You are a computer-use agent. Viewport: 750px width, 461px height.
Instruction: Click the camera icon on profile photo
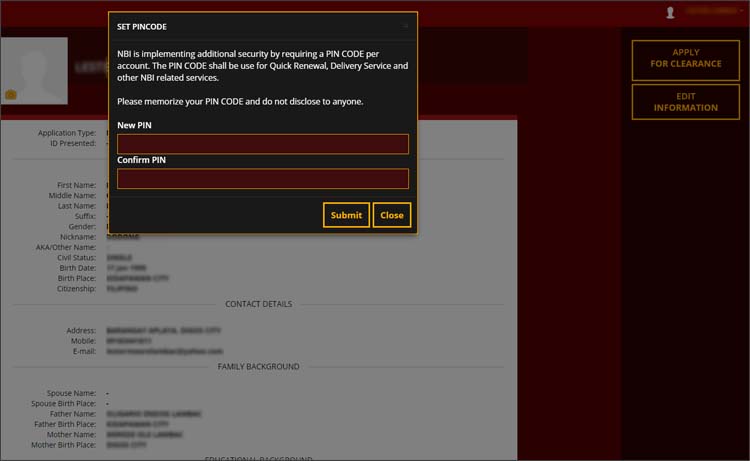pos(11,95)
